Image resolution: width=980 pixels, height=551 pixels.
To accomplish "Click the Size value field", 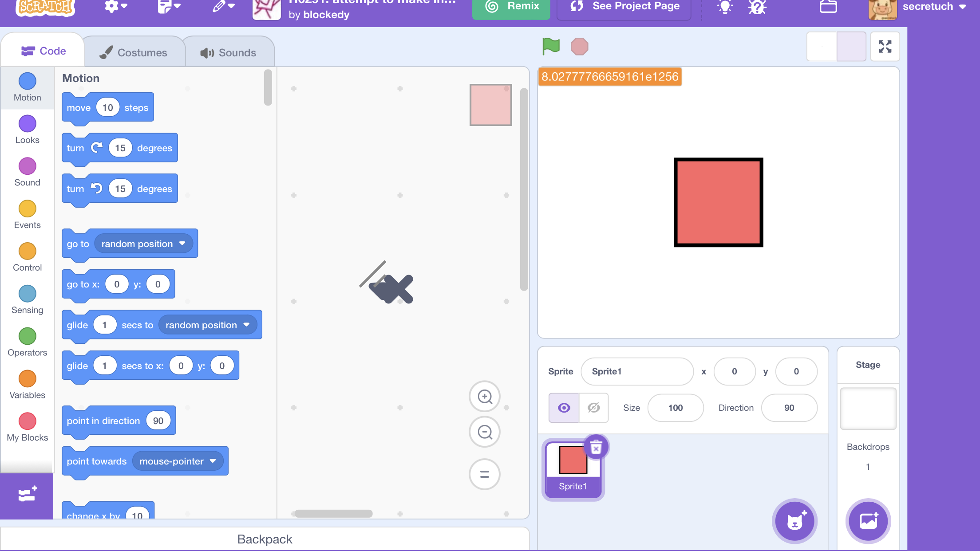I will [675, 408].
